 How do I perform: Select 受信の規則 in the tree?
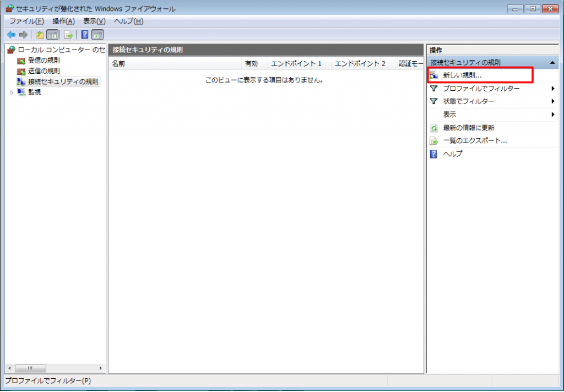tap(39, 61)
